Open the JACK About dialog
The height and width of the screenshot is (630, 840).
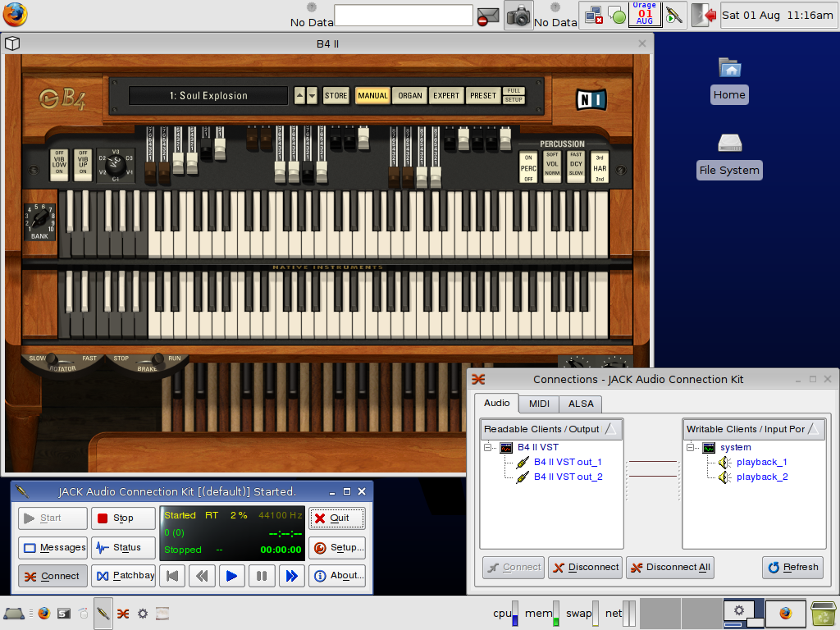(x=337, y=576)
